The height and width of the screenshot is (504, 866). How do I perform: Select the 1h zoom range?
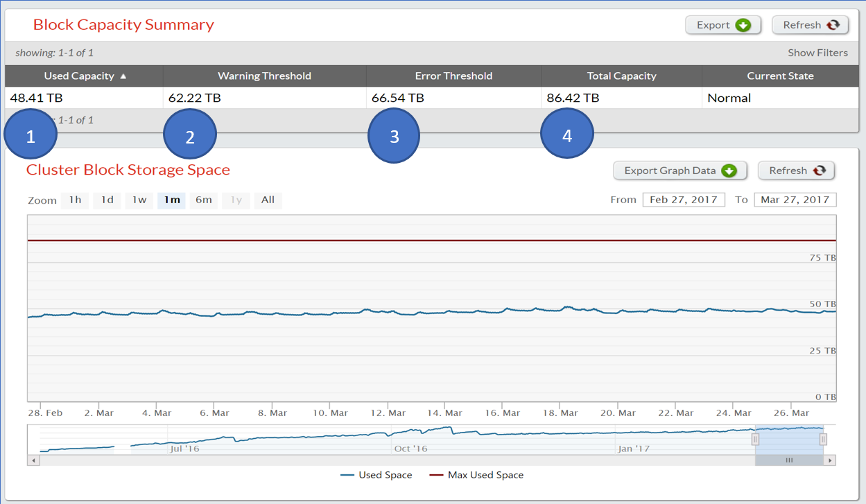[x=75, y=200]
